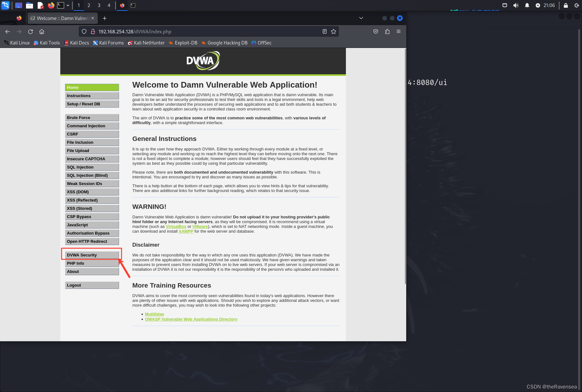Screen dimensions: 582x392
Task: Launch Firefox from the top panel
Action: click(x=51, y=5)
